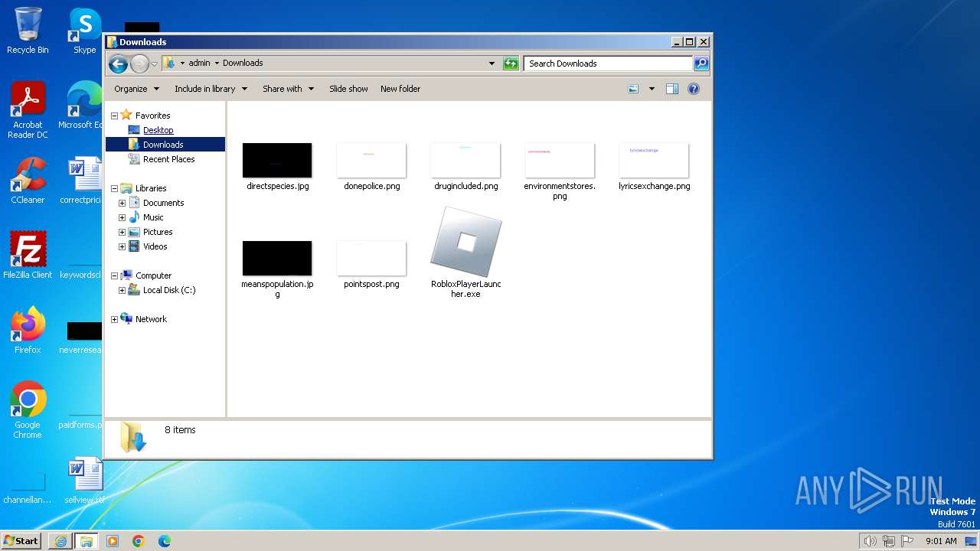The image size is (980, 551).
Task: Collapse the Favorites group
Action: (x=114, y=116)
